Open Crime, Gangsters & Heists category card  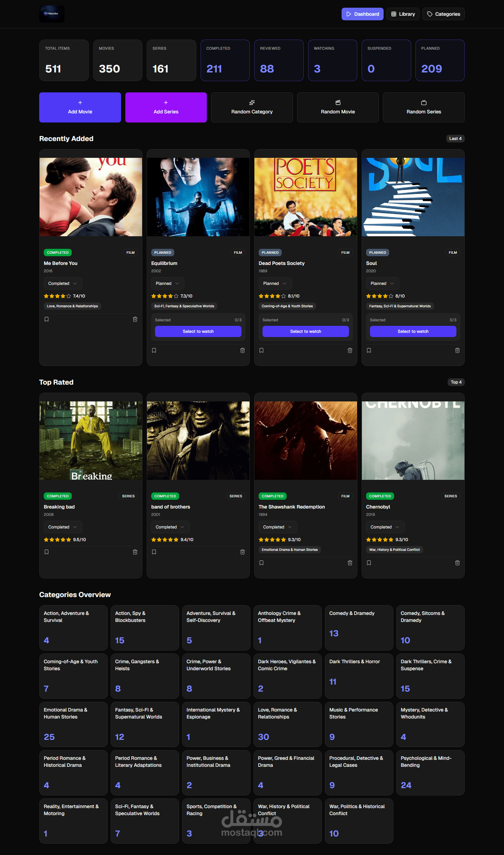145,676
